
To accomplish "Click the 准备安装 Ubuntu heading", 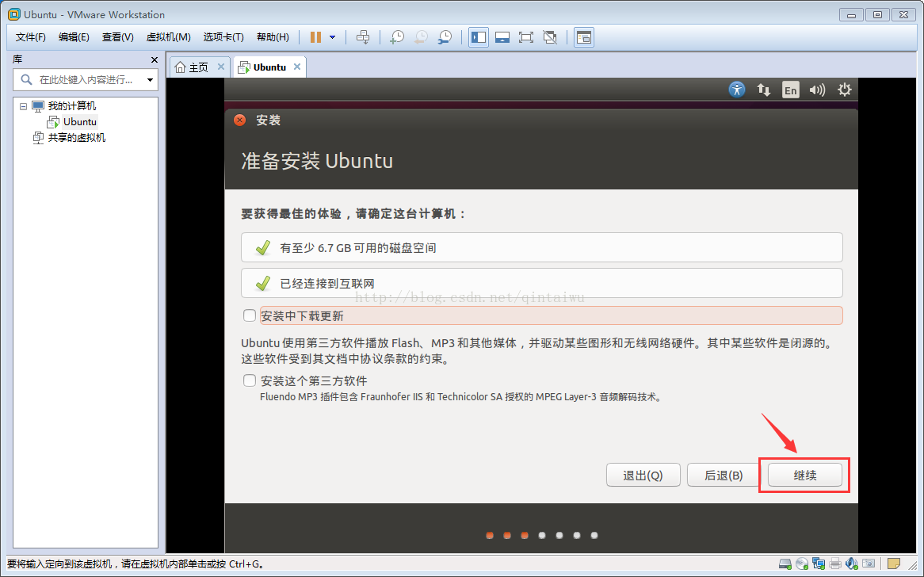I will (x=317, y=161).
